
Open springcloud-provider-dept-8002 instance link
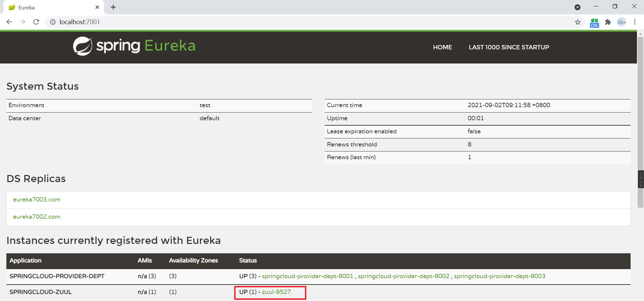coord(404,276)
